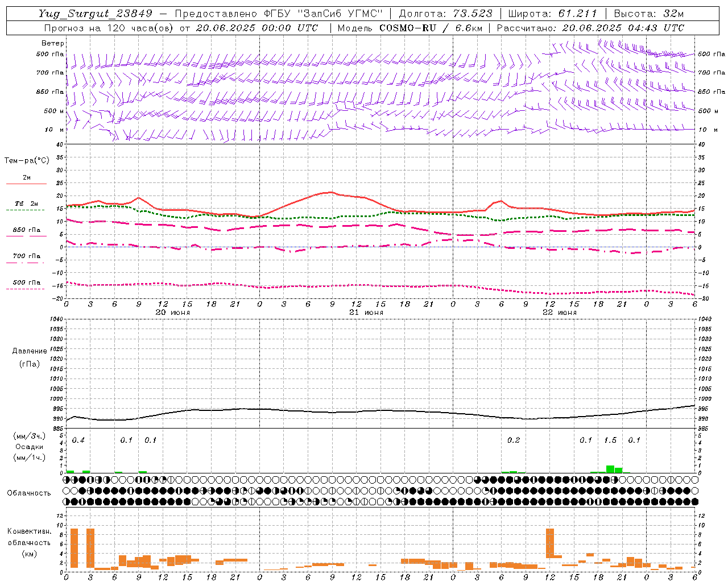This screenshot has width=728, height=582.
Task: Click the station name Yug_Surgut_23849
Action: pos(96,14)
